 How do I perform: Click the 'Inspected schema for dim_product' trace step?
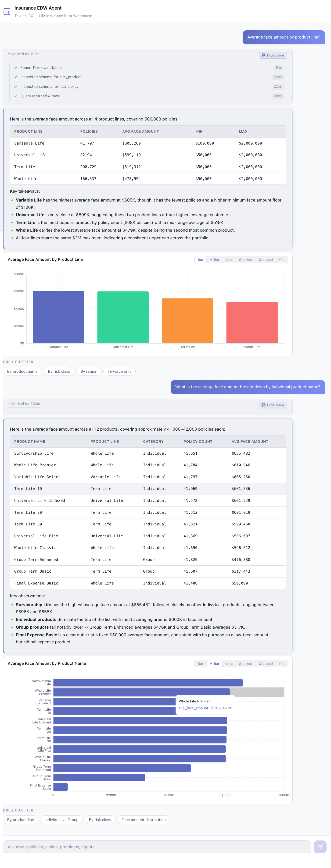click(x=51, y=77)
